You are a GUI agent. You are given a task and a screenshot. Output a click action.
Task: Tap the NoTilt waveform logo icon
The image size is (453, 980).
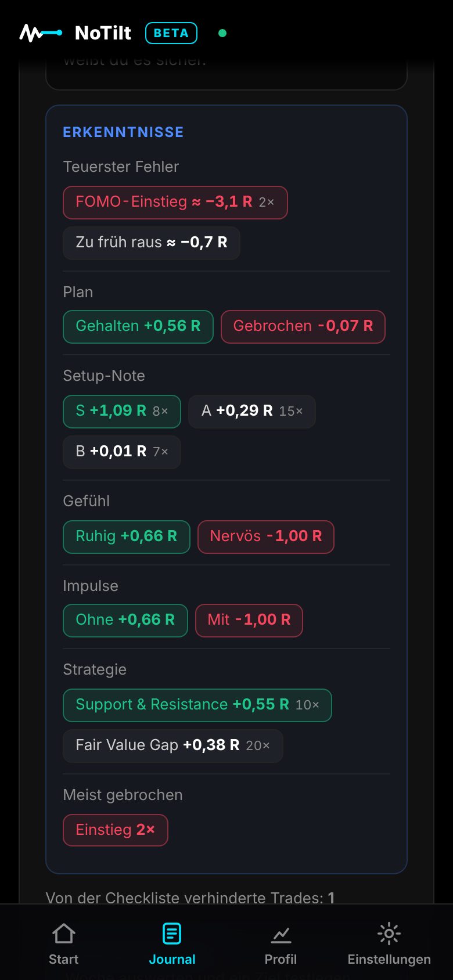pyautogui.click(x=41, y=33)
